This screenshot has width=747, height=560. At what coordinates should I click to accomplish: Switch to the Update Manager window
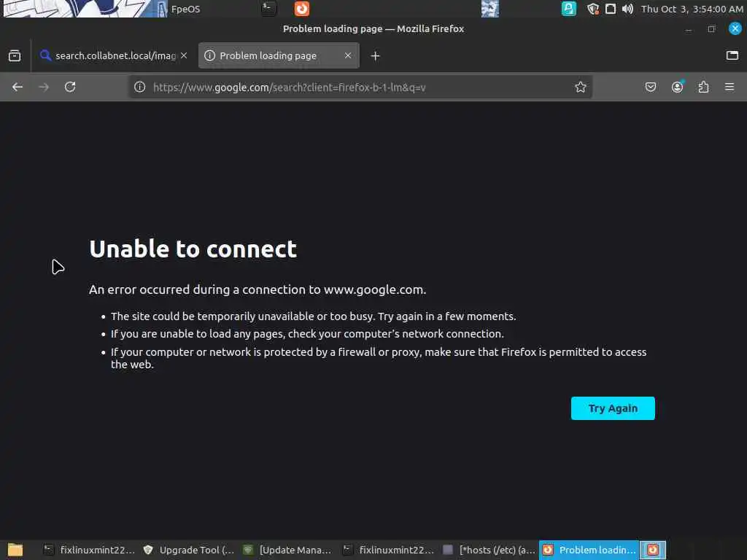[287, 550]
